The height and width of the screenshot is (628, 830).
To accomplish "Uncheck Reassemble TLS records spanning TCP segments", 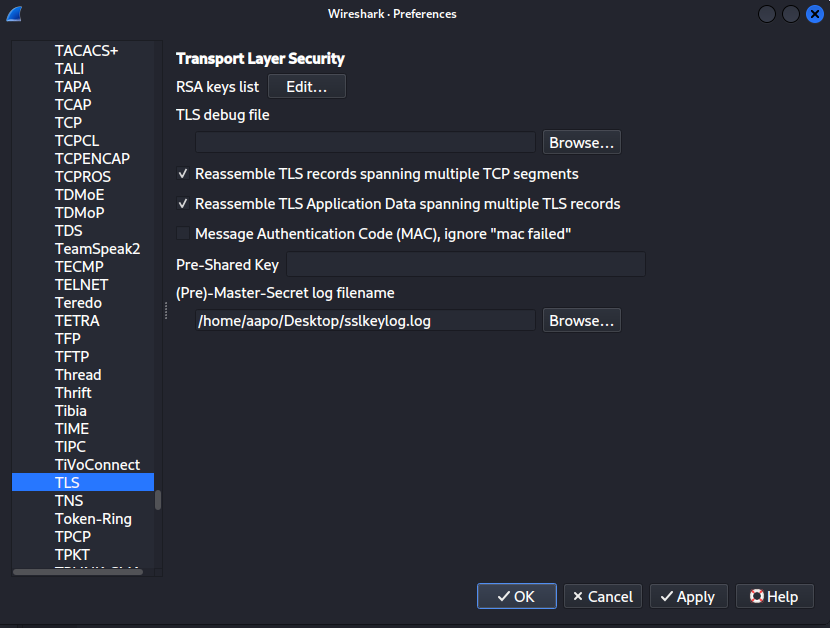I will click(x=183, y=174).
